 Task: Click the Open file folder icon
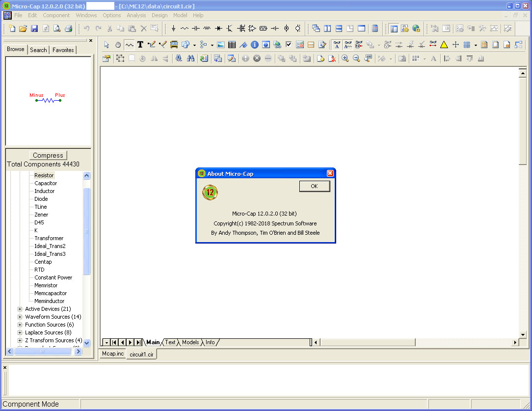pyautogui.click(x=23, y=28)
